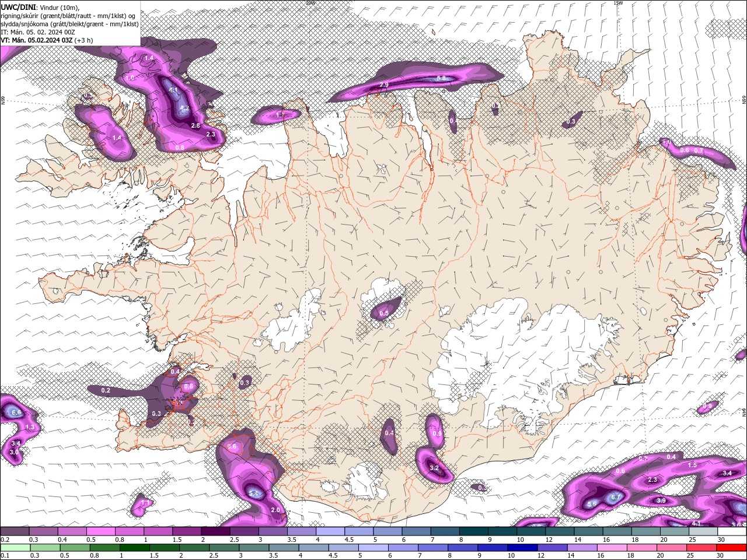This screenshot has width=747, height=560.
Task: Select the dusky mauve swatch labeled 0.2 in upper legend
Action: (15, 531)
